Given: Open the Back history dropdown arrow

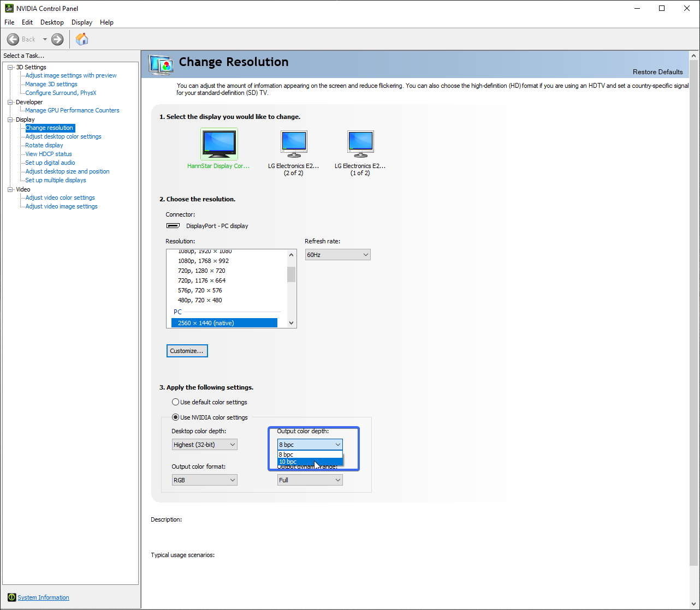Looking at the screenshot, I should [x=45, y=39].
